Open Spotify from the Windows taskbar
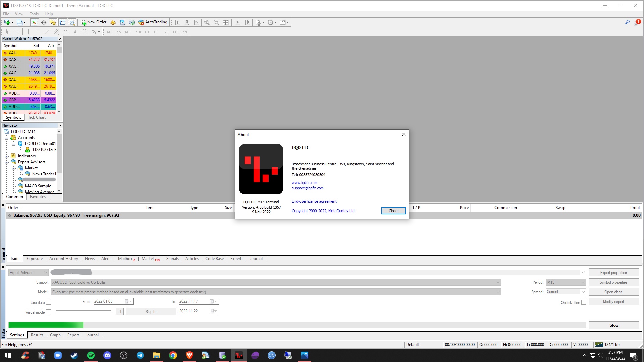The height and width of the screenshot is (362, 644). pyautogui.click(x=91, y=355)
